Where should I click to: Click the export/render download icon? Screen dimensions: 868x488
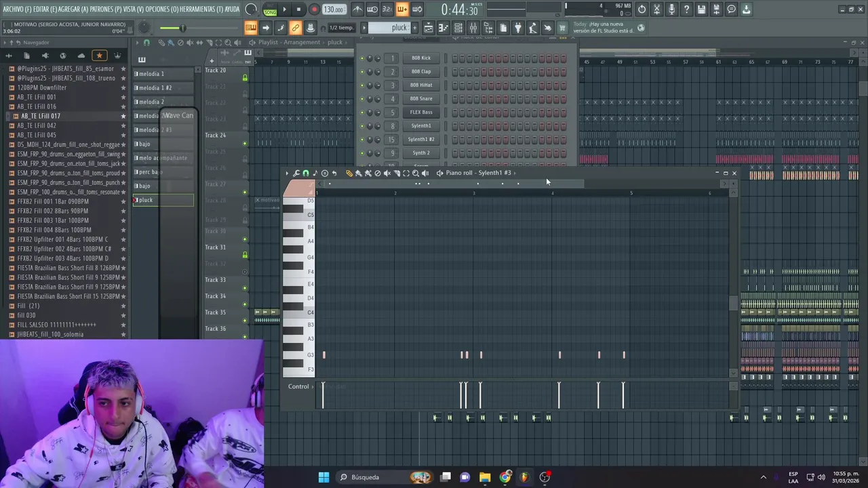tap(746, 9)
